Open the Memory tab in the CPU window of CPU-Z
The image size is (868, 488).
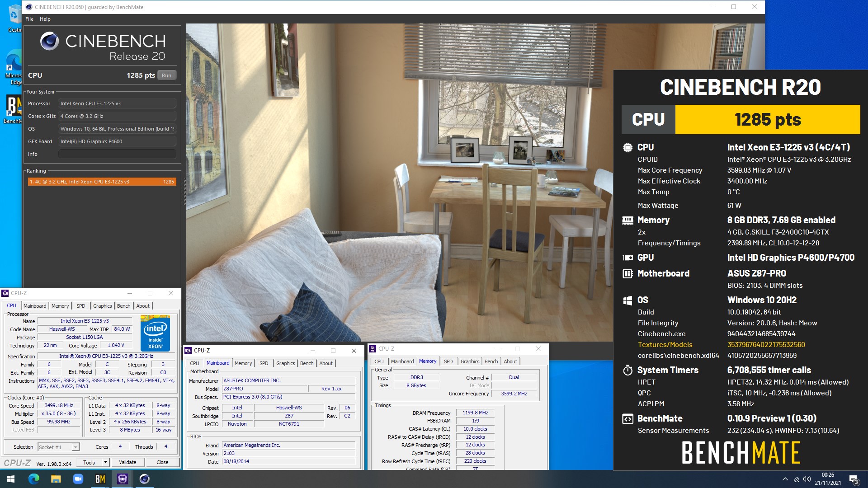pyautogui.click(x=60, y=306)
